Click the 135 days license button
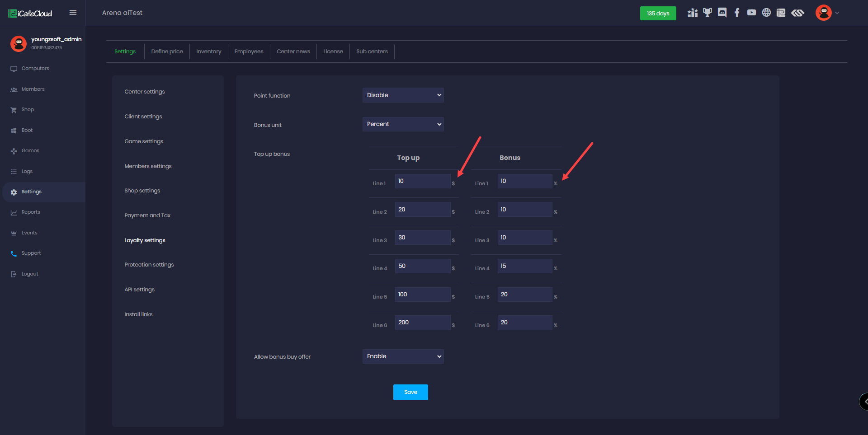The width and height of the screenshot is (868, 435). (658, 14)
